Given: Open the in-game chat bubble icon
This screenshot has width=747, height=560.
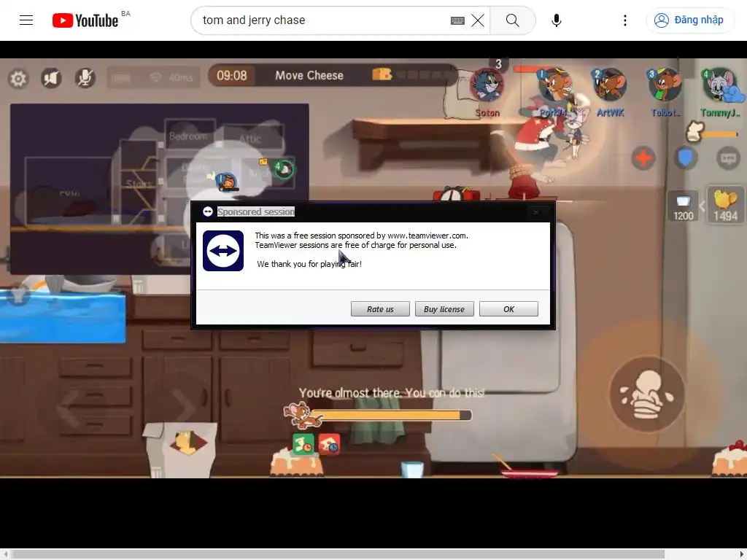Looking at the screenshot, I should (728, 158).
